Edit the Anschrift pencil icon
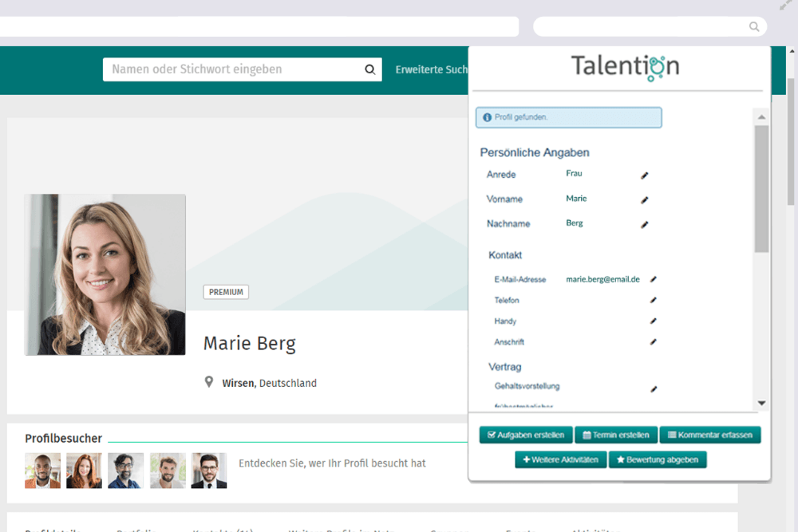 [654, 342]
